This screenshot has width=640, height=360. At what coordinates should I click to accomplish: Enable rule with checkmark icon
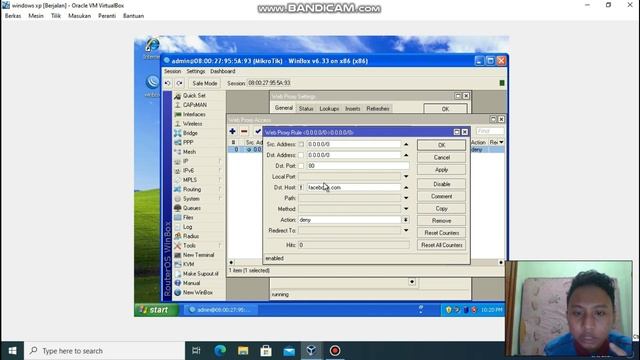[x=258, y=131]
